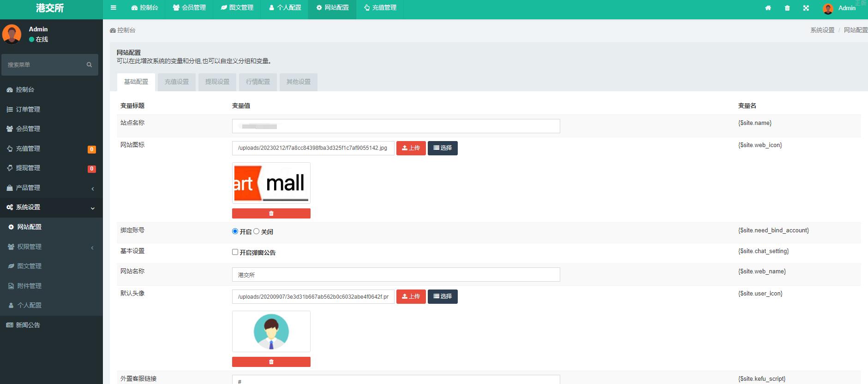Enable the 开启弹窗公告 checkbox
868x384 pixels.
[235, 252]
